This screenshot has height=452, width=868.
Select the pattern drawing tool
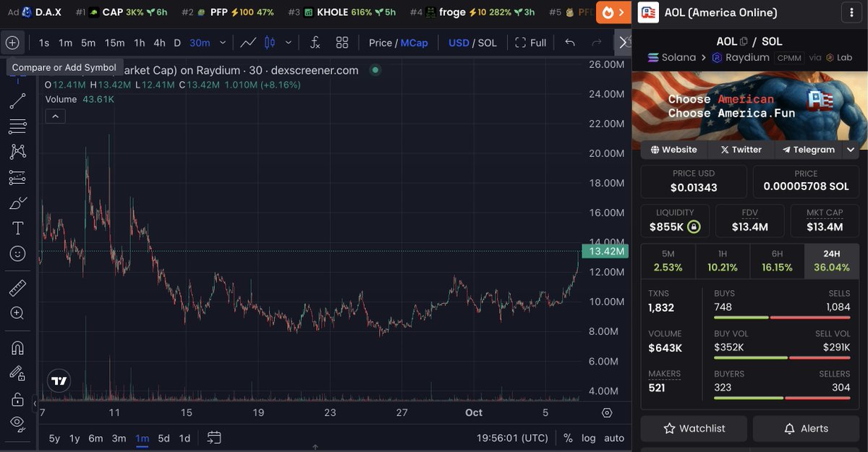point(17,152)
